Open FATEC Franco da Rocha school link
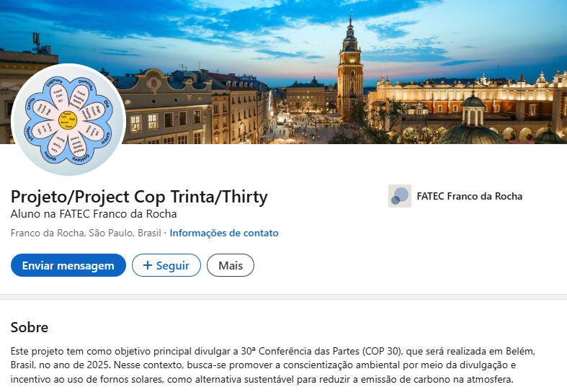This screenshot has height=392, width=567. [469, 196]
